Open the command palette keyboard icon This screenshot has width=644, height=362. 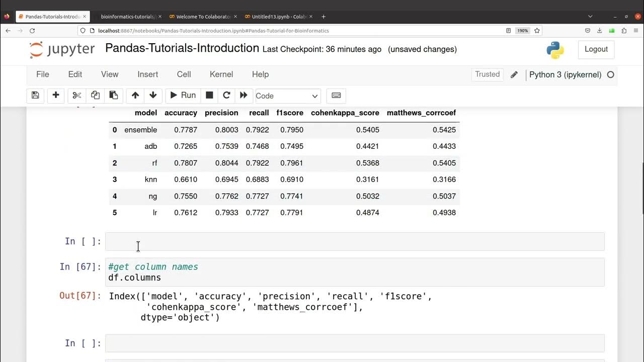pyautogui.click(x=336, y=96)
